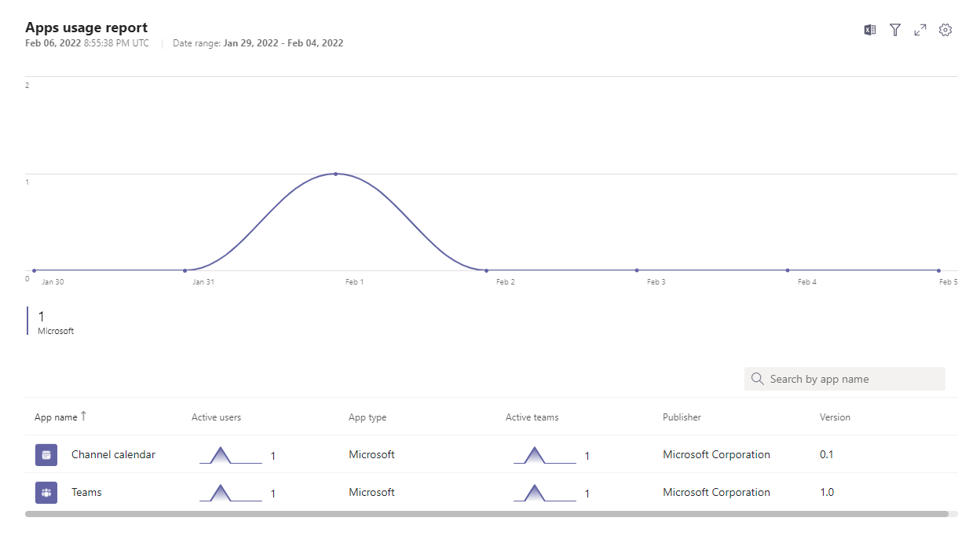Viewport: 980px width, 536px height.
Task: Expand report to full screen
Action: coord(920,30)
